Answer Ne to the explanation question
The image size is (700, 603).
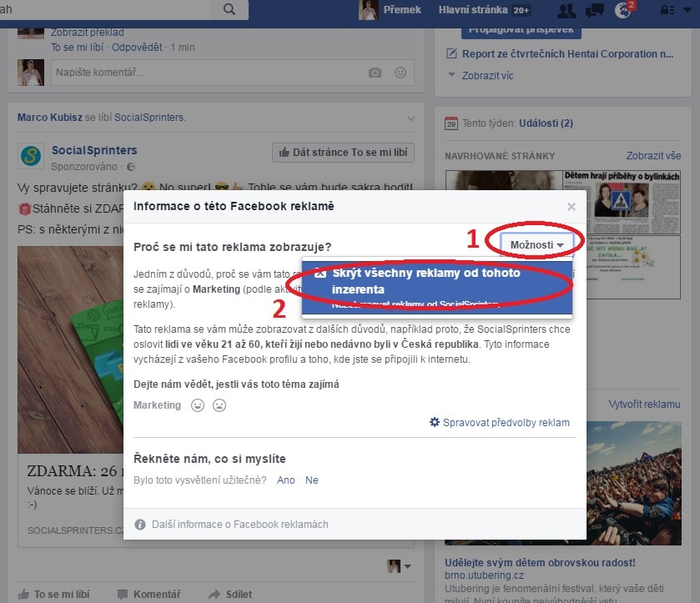tap(311, 480)
